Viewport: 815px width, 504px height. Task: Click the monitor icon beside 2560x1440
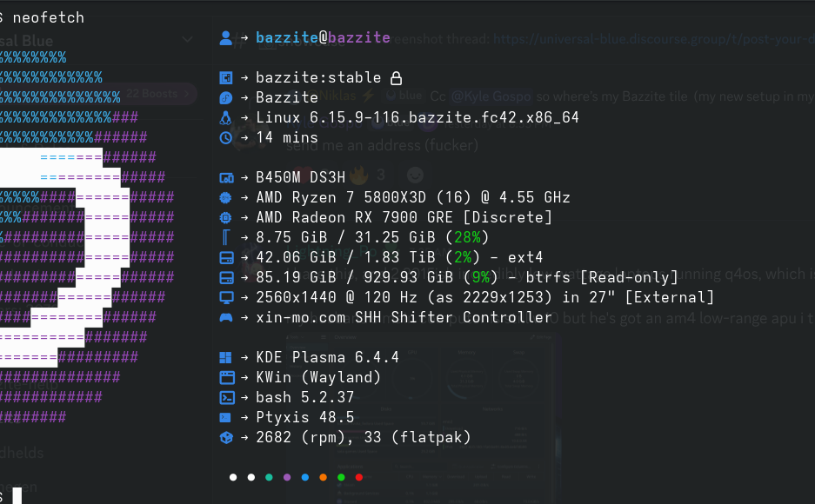coord(226,297)
